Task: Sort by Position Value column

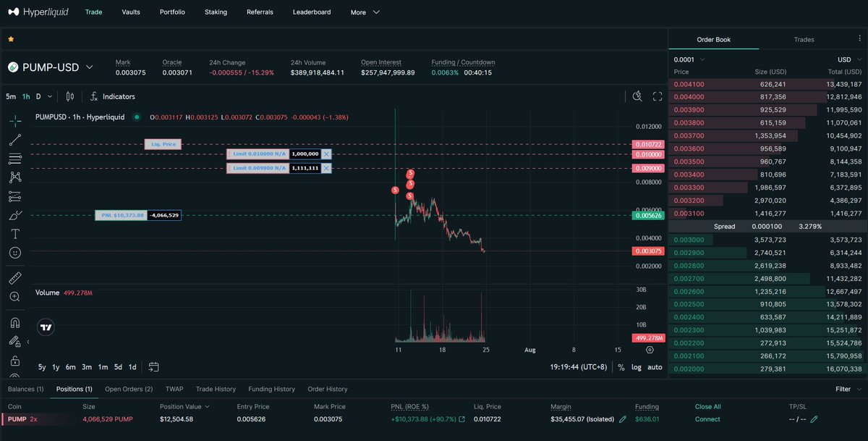Action: coord(184,407)
